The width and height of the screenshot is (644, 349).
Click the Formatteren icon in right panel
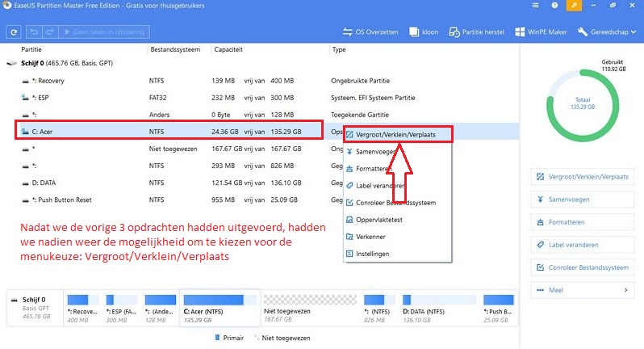[540, 222]
